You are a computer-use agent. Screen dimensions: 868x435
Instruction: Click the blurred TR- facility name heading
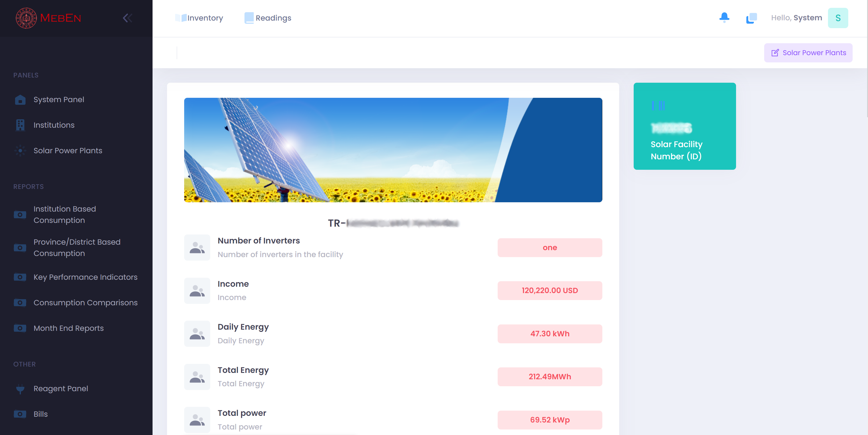393,223
